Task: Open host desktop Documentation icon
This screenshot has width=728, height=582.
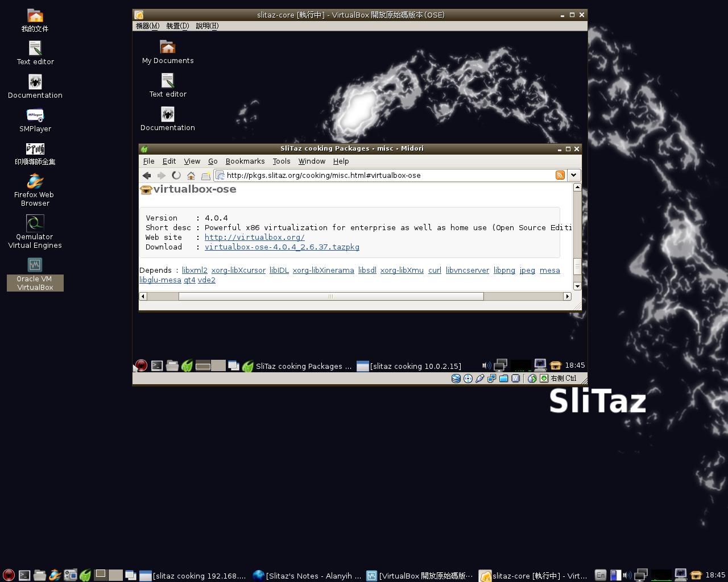Action: pyautogui.click(x=35, y=87)
